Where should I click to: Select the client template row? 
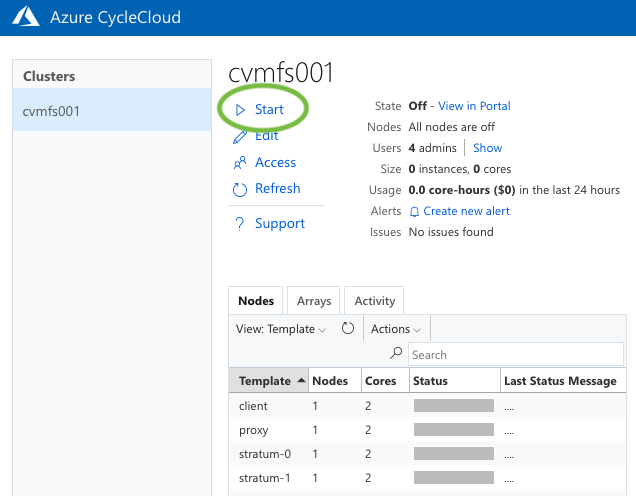428,405
